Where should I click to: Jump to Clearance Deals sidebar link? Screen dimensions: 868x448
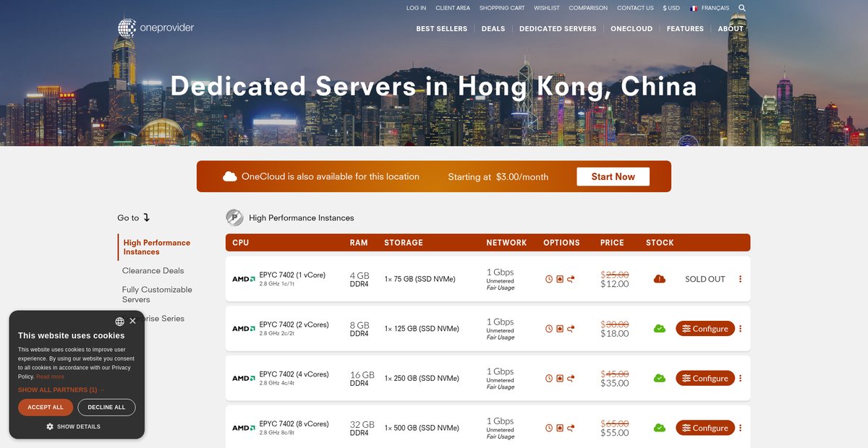click(x=153, y=271)
